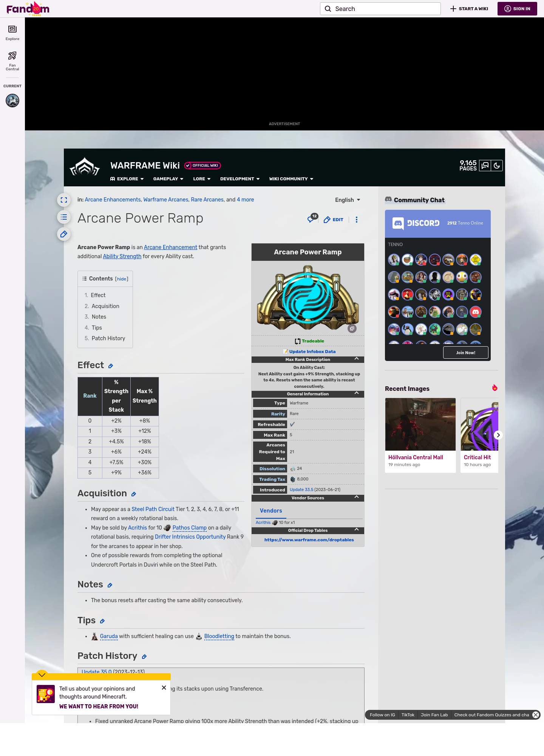Click the Recent Images flame icon
The width and height of the screenshot is (544, 756).
click(495, 388)
